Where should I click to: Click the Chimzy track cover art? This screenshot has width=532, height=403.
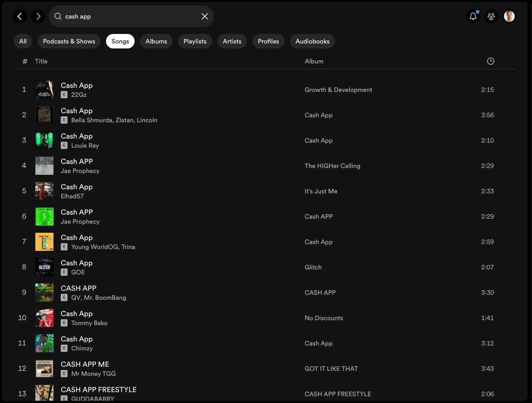coord(44,343)
